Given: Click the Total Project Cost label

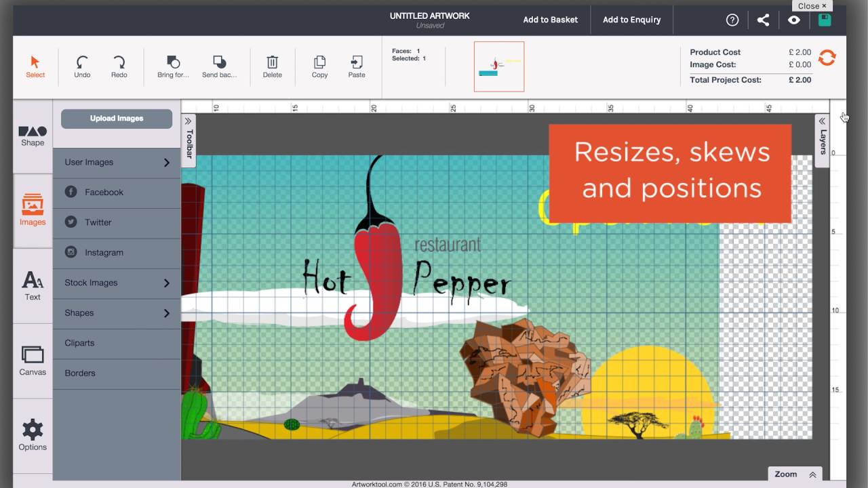Looking at the screenshot, I should tap(726, 80).
